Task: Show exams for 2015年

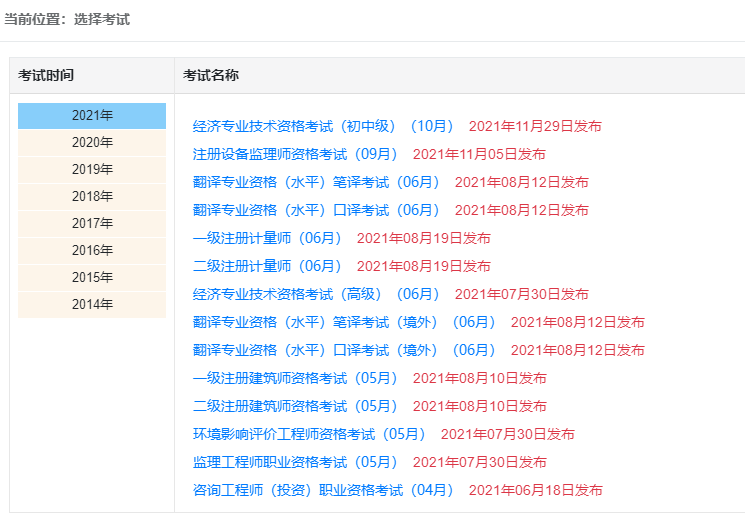Action: point(92,277)
